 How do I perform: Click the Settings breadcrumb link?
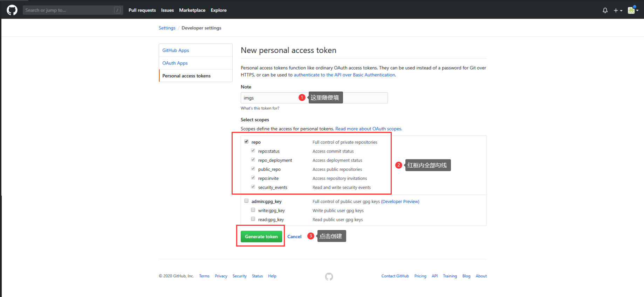[x=167, y=28]
